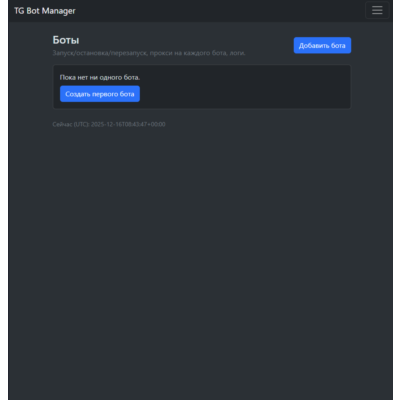
Task: Select the Боты page heading
Action: (66, 40)
